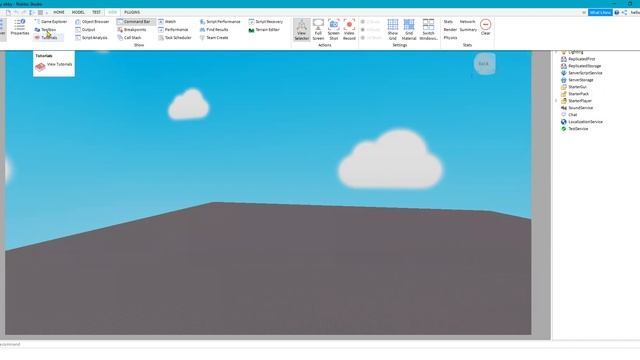This screenshot has width=640, height=360.
Task: Open Script Performance panel
Action: (x=220, y=22)
